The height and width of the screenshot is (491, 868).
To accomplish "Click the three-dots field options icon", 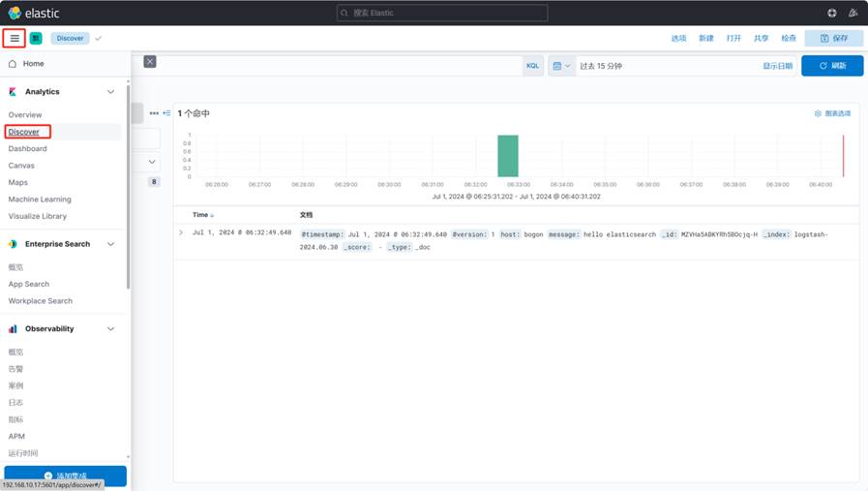I will [154, 113].
